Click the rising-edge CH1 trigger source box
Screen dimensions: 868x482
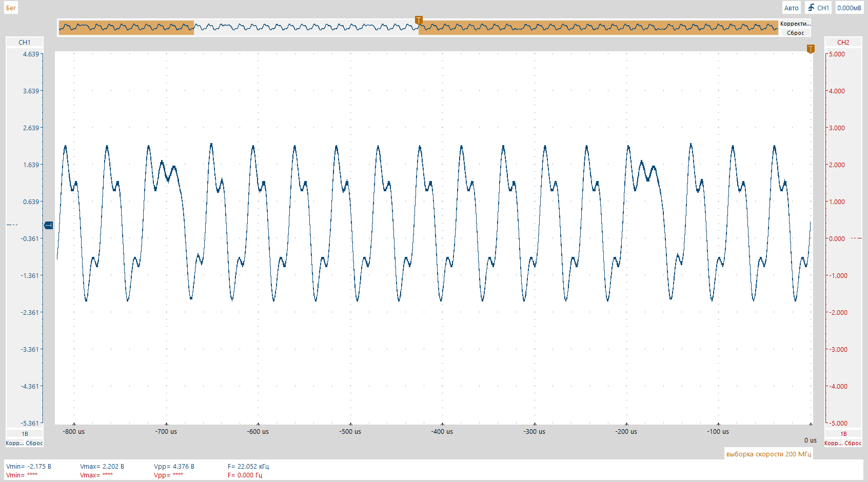pyautogui.click(x=818, y=8)
